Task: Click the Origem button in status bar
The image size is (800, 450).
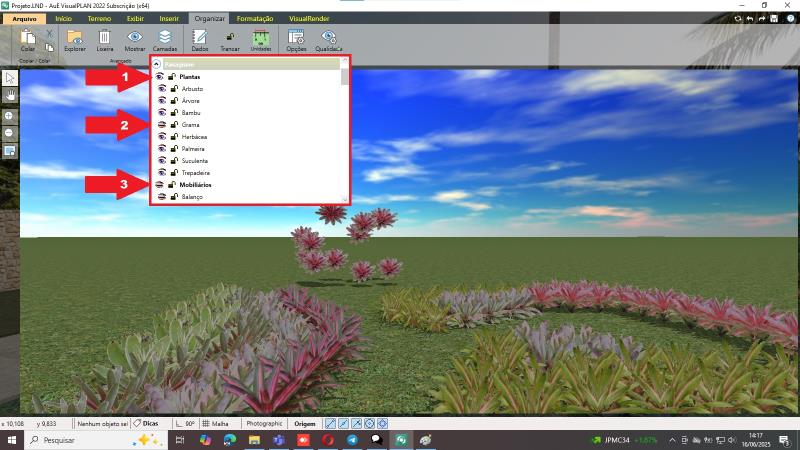Action: [x=305, y=423]
